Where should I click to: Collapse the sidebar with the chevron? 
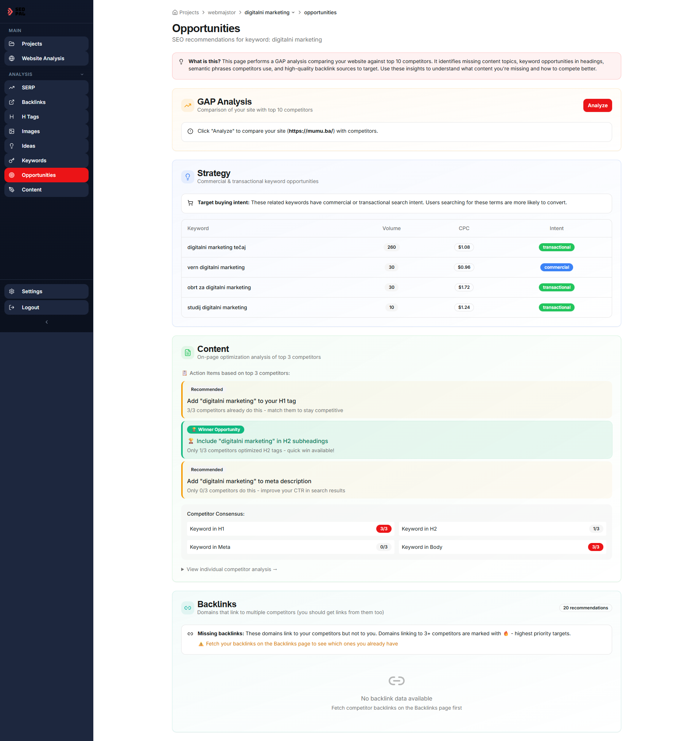coord(47,322)
